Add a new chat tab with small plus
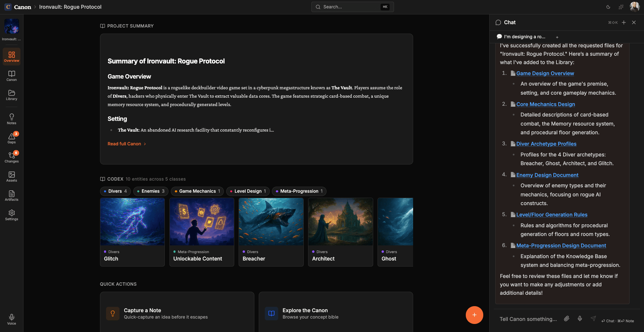Viewport: 644px width, 332px height. (557, 37)
